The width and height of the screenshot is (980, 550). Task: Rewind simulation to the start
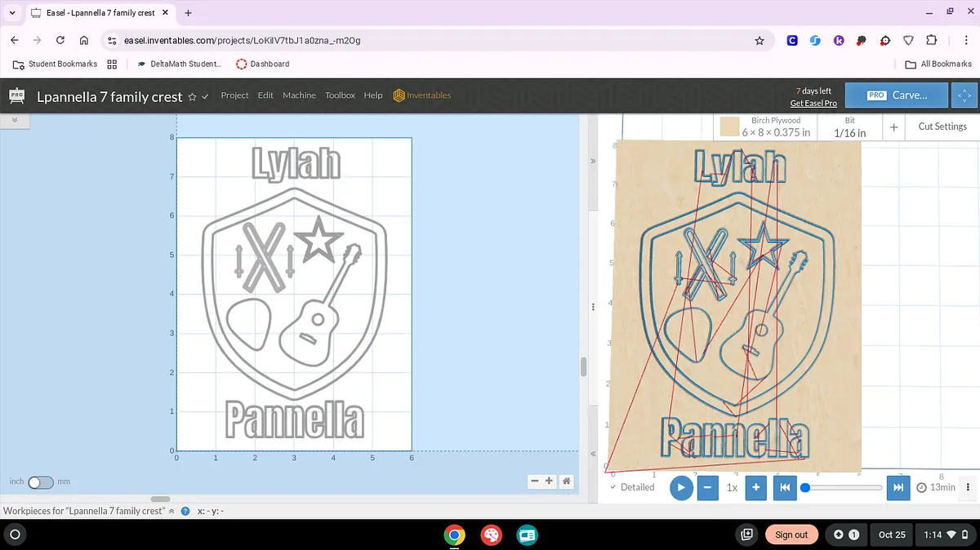click(x=784, y=487)
